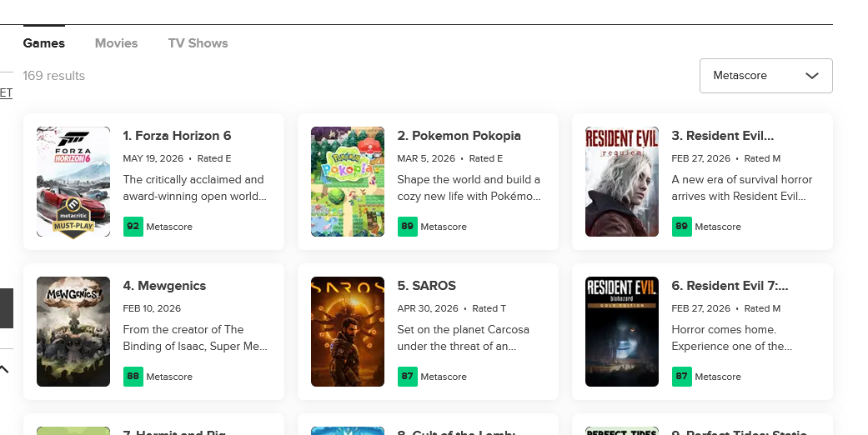This screenshot has width=868, height=435.
Task: Click the 2. Pokemon Pokopia title
Action: click(x=459, y=136)
